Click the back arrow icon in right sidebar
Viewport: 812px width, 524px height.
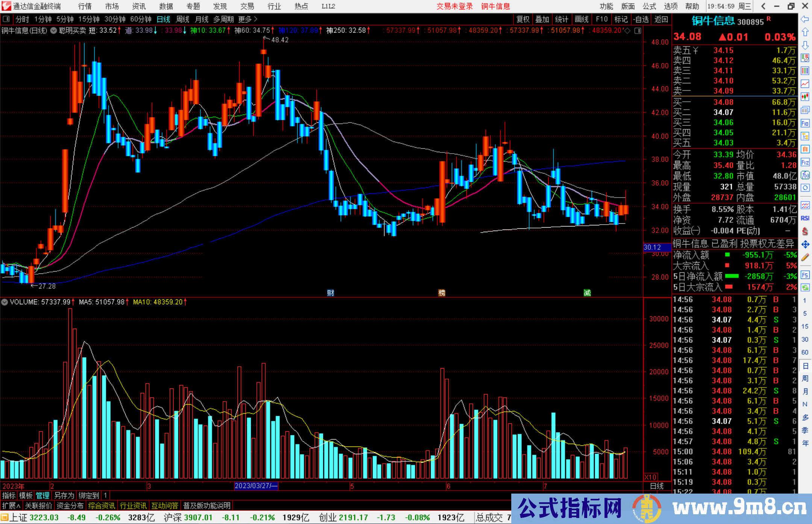[x=805, y=19]
